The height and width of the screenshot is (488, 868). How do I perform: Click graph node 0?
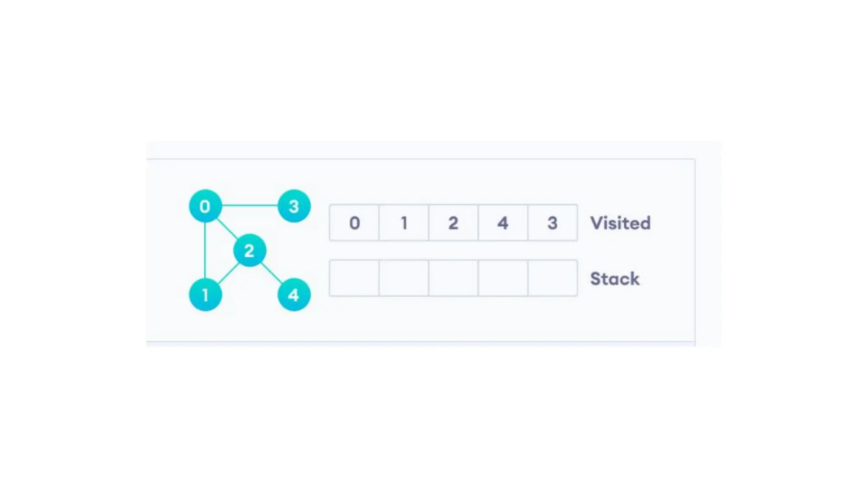[205, 206]
